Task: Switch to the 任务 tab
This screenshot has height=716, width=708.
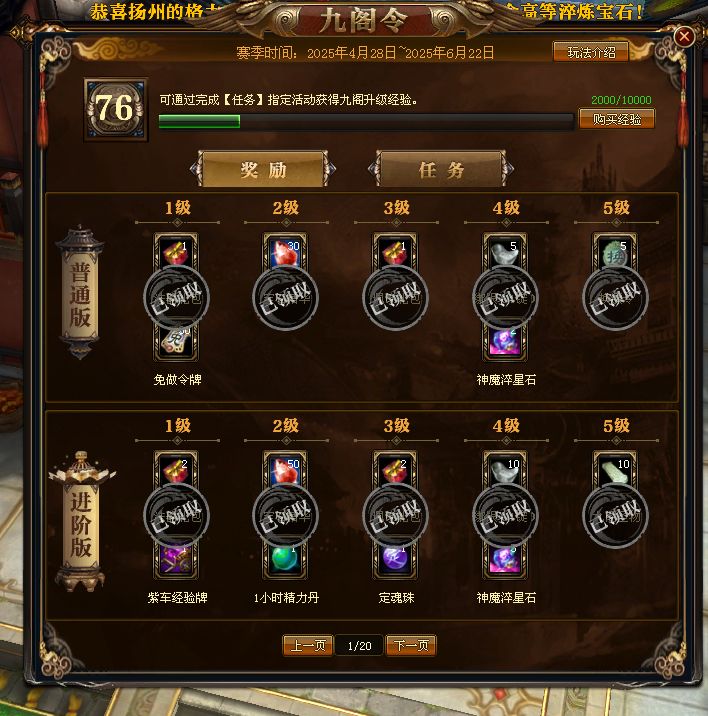Action: [441, 169]
